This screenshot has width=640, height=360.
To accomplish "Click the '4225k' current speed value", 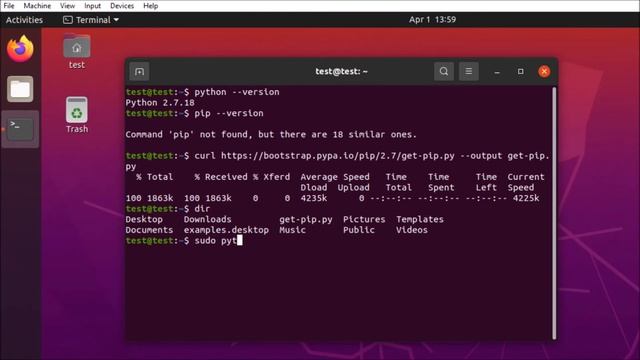I will click(x=526, y=198).
